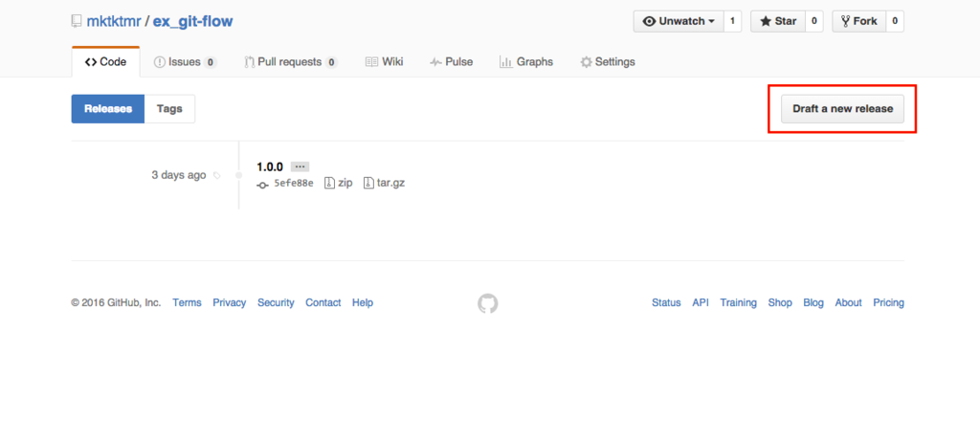This screenshot has height=421, width=980.
Task: Click the repository book icon beside mktktmr
Action: click(77, 21)
